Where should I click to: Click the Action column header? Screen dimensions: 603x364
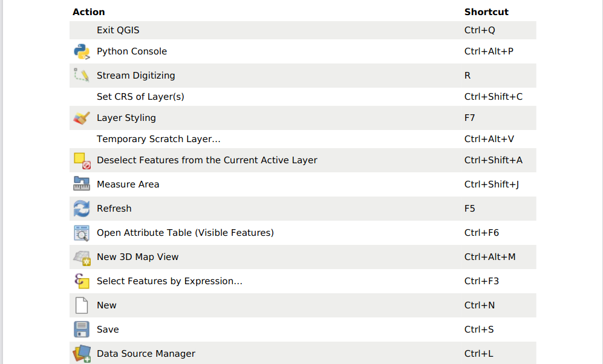(x=88, y=12)
